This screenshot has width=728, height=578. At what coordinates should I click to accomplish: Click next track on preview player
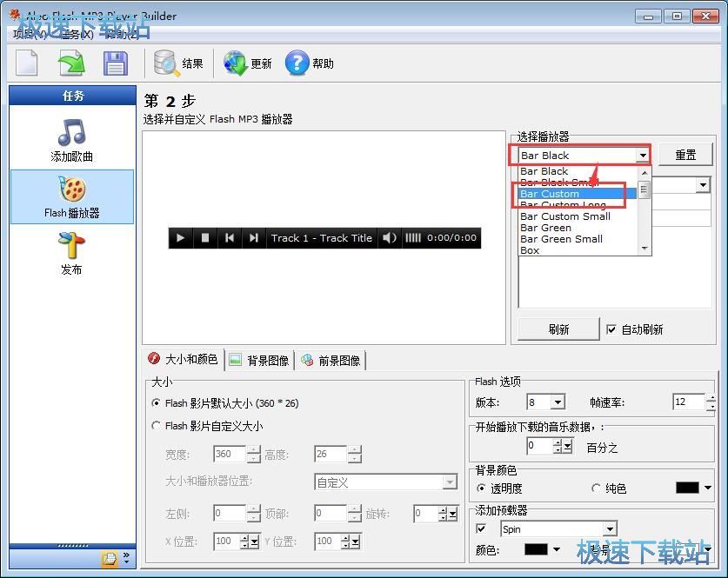coord(253,238)
